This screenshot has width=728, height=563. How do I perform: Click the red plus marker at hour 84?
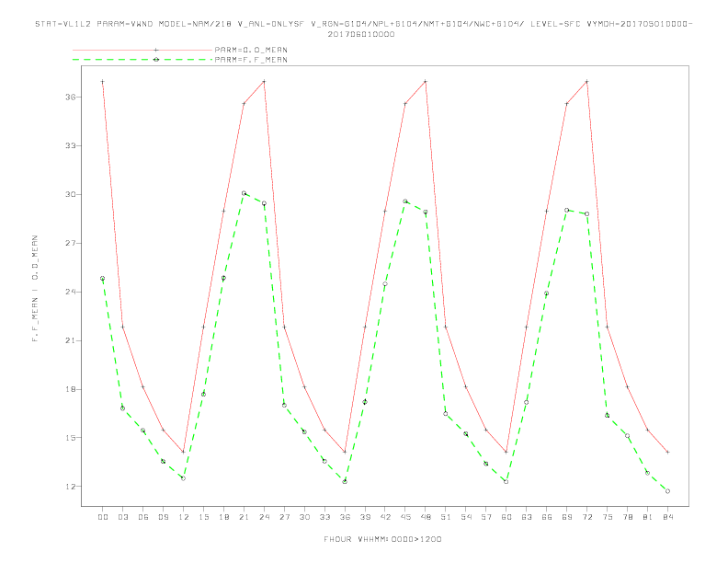668,452
